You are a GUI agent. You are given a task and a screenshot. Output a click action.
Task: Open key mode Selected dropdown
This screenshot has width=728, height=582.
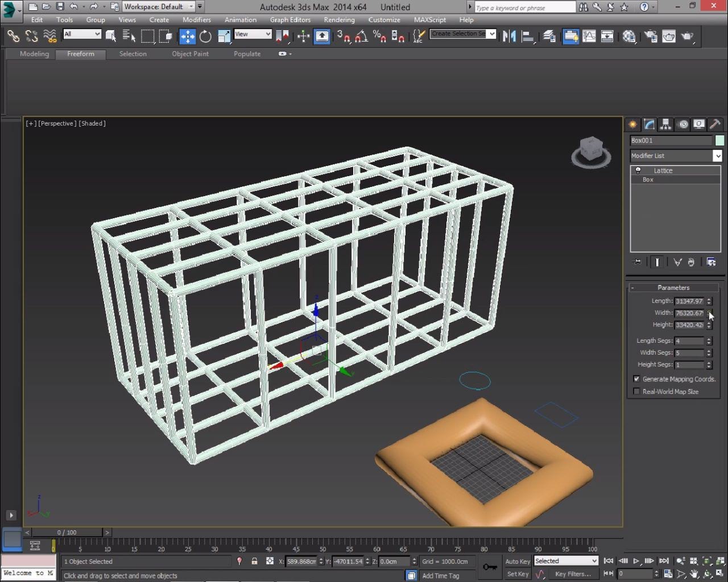(x=566, y=561)
